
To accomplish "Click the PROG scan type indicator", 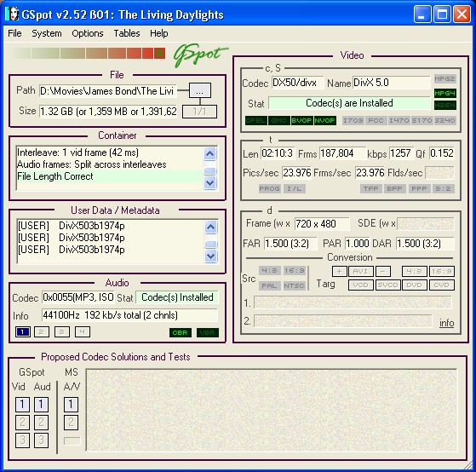I will [269, 188].
